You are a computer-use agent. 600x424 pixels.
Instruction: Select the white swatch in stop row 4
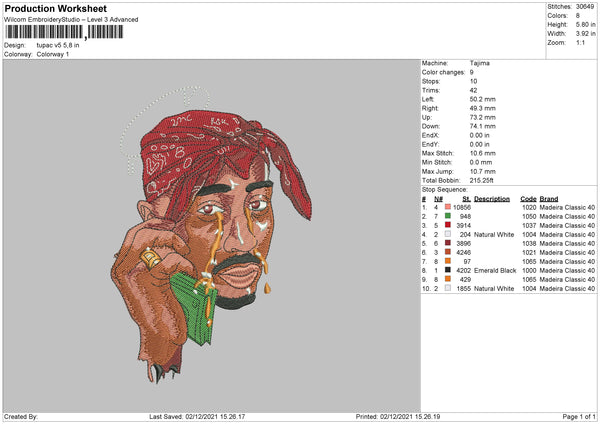tap(448, 234)
